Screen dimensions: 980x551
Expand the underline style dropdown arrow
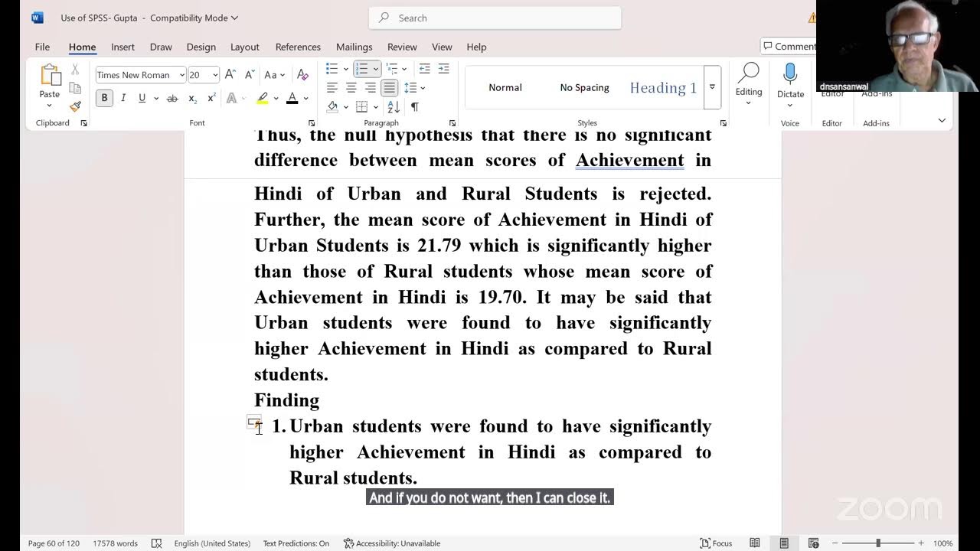coord(156,98)
